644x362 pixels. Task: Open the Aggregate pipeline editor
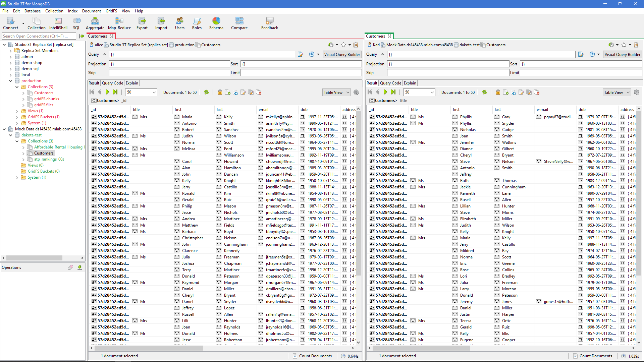point(95,23)
